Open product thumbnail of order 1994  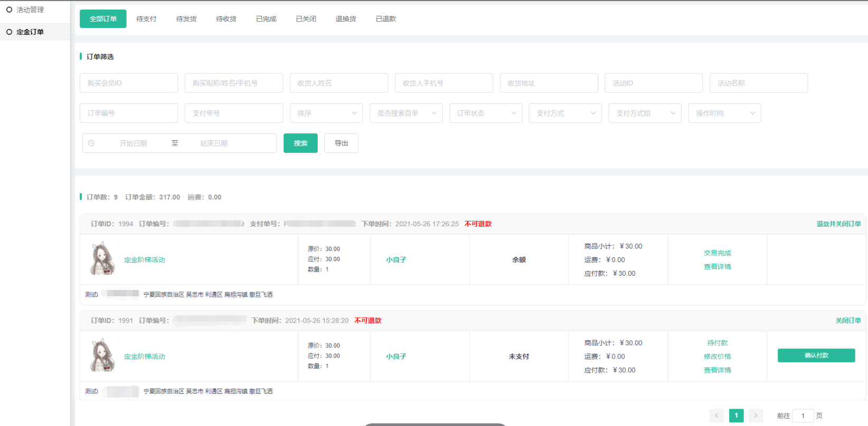point(102,258)
